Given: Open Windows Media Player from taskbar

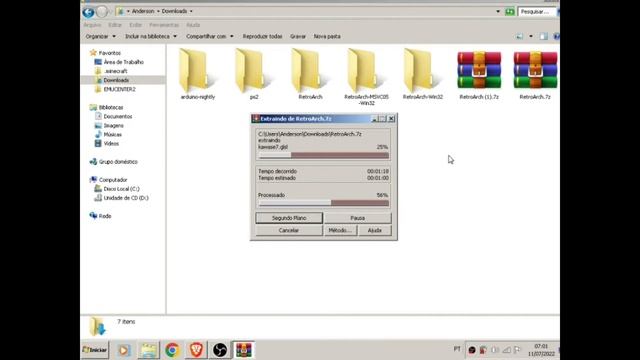Looking at the screenshot, I should (x=124, y=350).
